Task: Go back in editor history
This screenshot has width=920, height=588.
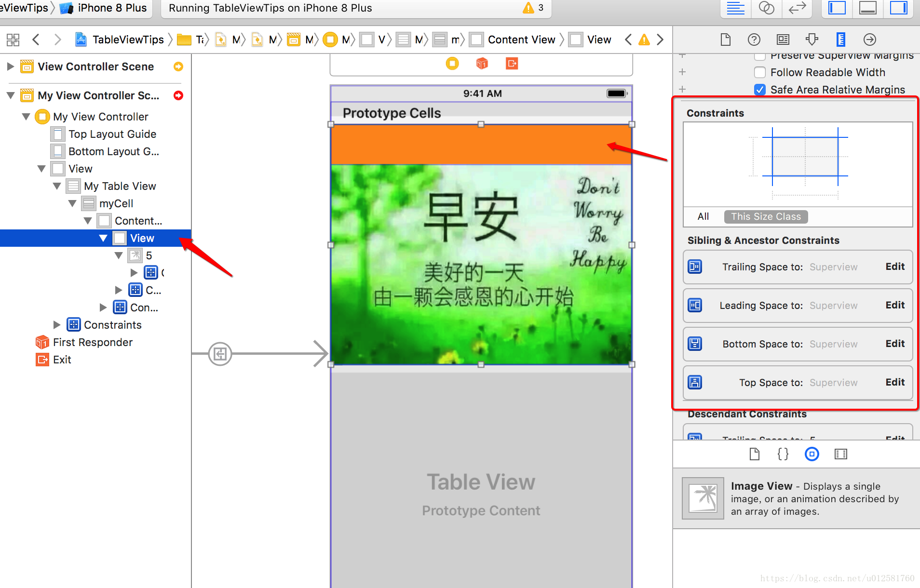Action: coord(36,40)
